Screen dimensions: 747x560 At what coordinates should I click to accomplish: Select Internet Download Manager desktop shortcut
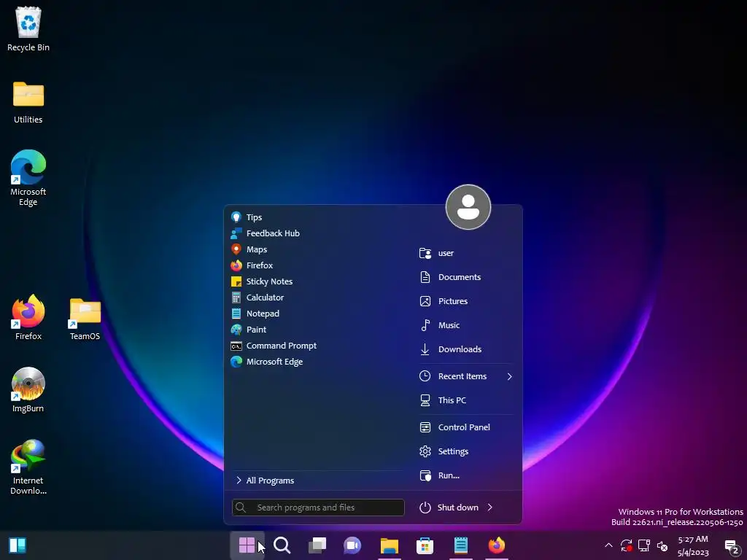coord(28,467)
